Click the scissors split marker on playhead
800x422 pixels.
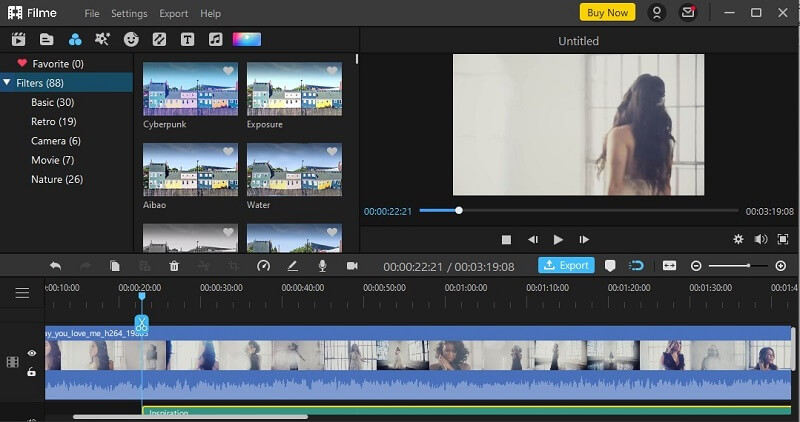click(141, 324)
